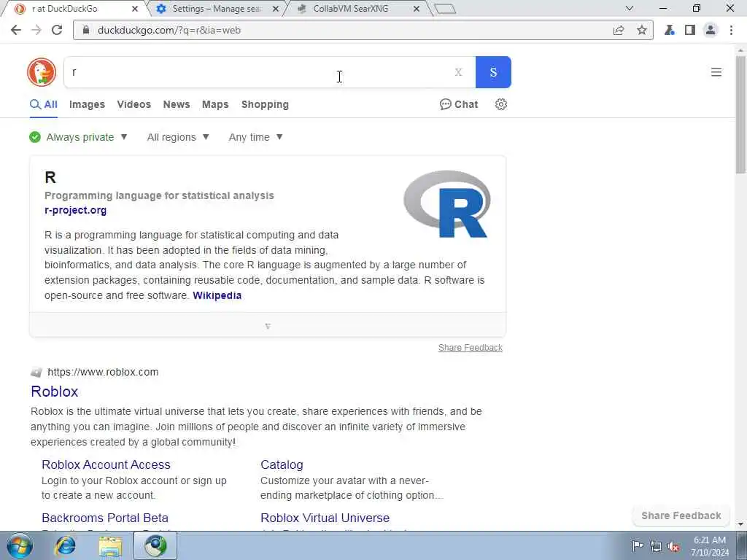Open Windows Explorer from taskbar
The height and width of the screenshot is (560, 747).
coord(111,545)
